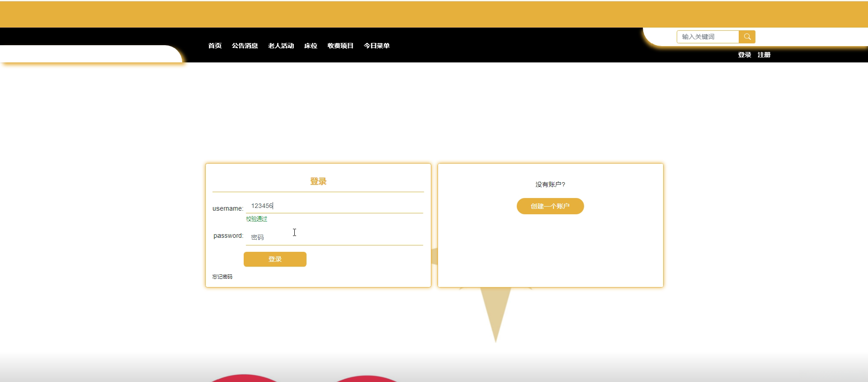Open the 注册 link in the header
The width and height of the screenshot is (868, 382).
point(764,55)
